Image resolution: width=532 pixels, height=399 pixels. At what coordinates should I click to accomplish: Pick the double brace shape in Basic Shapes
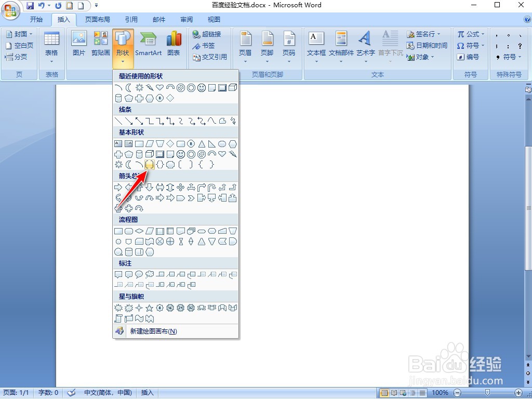(160, 165)
